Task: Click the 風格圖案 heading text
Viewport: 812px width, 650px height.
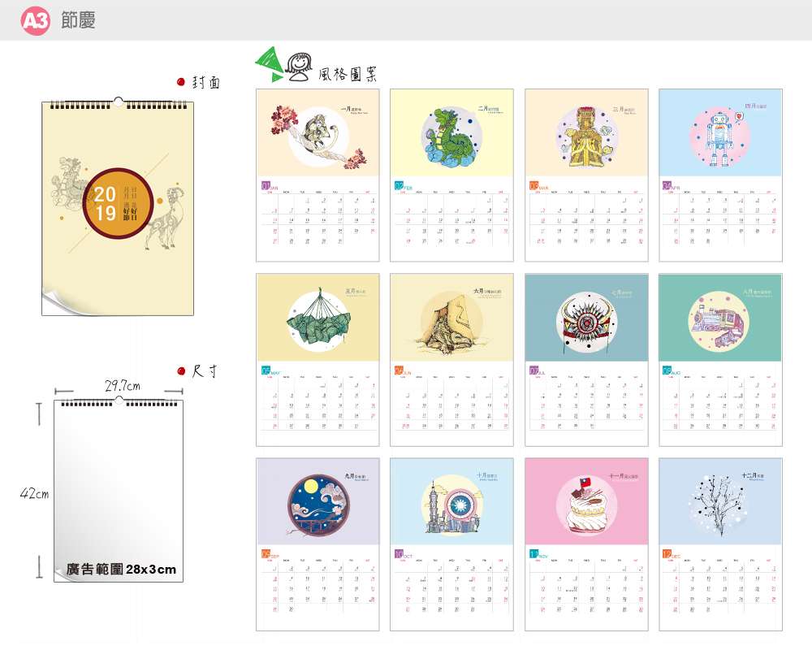Action: (x=348, y=74)
